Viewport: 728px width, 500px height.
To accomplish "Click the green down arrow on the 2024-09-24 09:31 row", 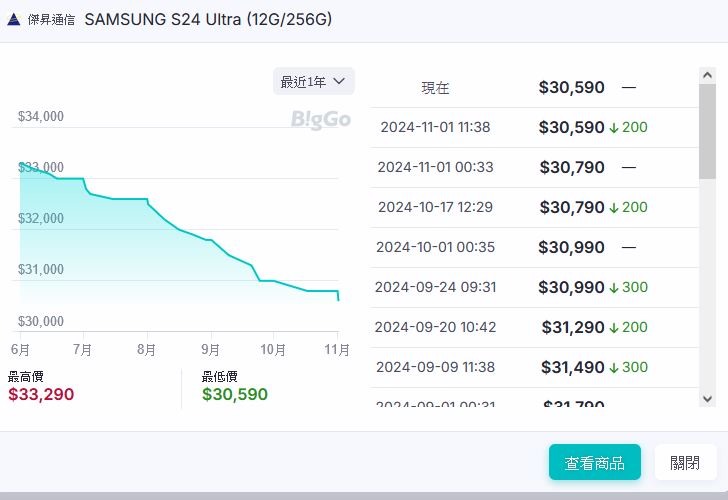I will pos(614,288).
